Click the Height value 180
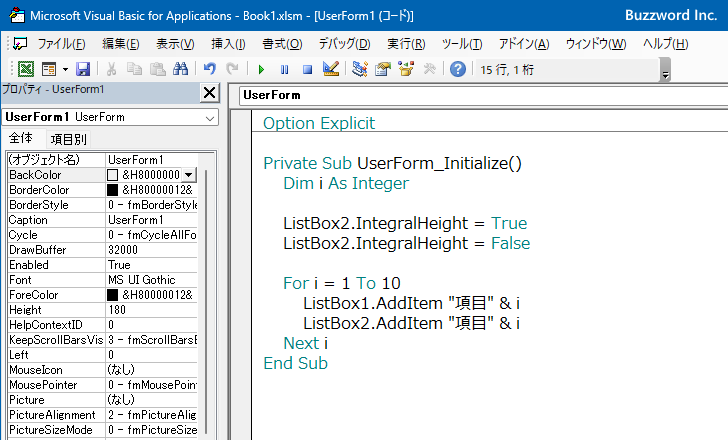The width and height of the screenshot is (728, 440). [x=151, y=310]
